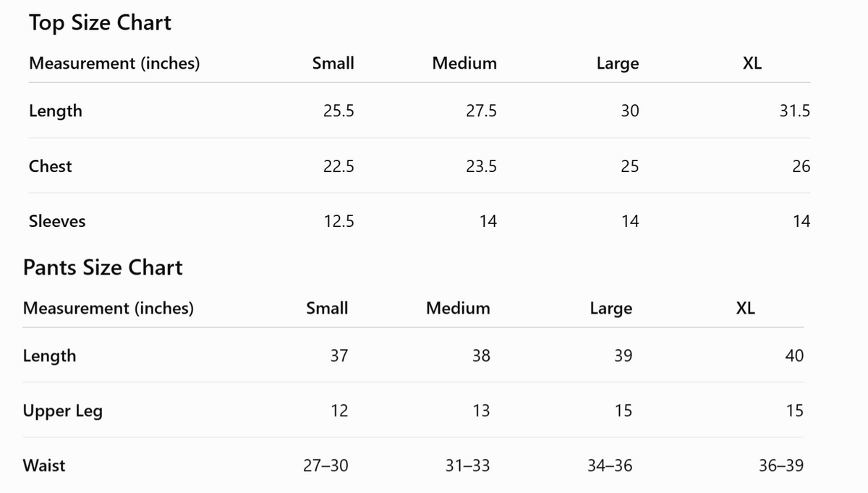The height and width of the screenshot is (493, 868).
Task: Select the Waist range 27–30
Action: point(325,466)
